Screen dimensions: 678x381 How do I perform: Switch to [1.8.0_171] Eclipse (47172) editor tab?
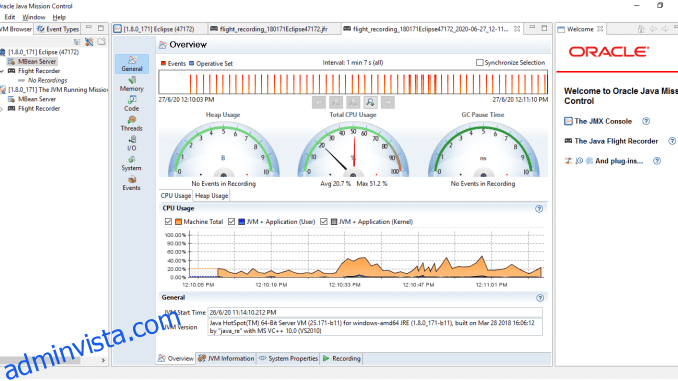(158, 29)
